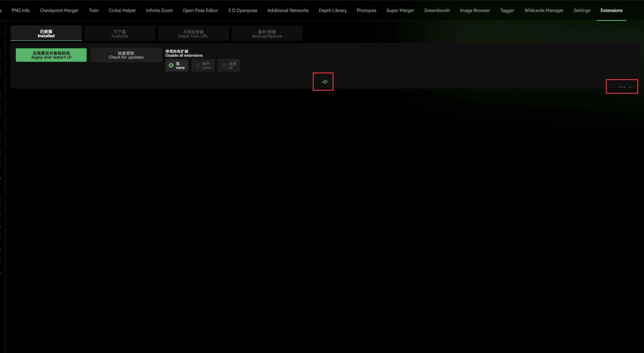Go to the Civitai Helper tab
The image size is (644, 353).
pyautogui.click(x=122, y=10)
